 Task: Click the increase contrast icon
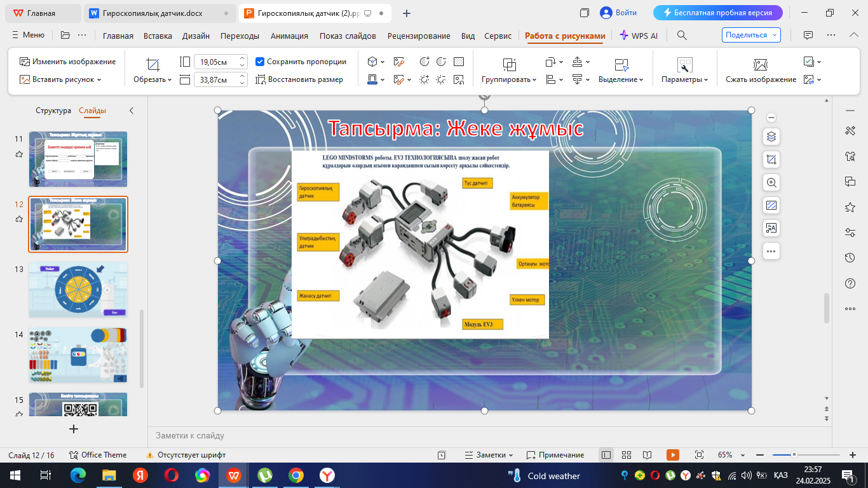424,62
